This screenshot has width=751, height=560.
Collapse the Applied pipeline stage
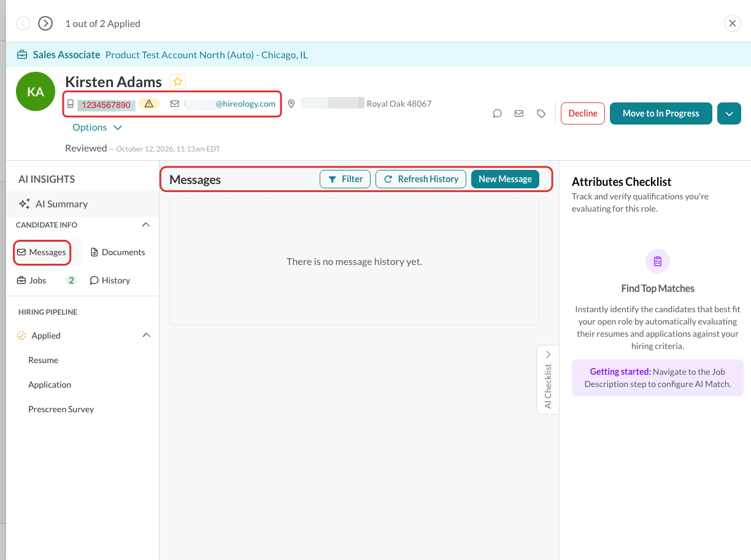[146, 336]
